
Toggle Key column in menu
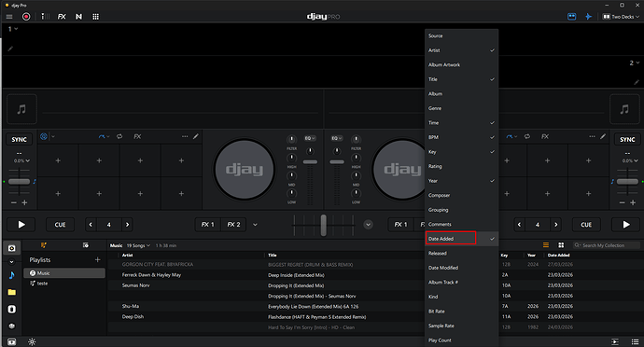click(462, 152)
